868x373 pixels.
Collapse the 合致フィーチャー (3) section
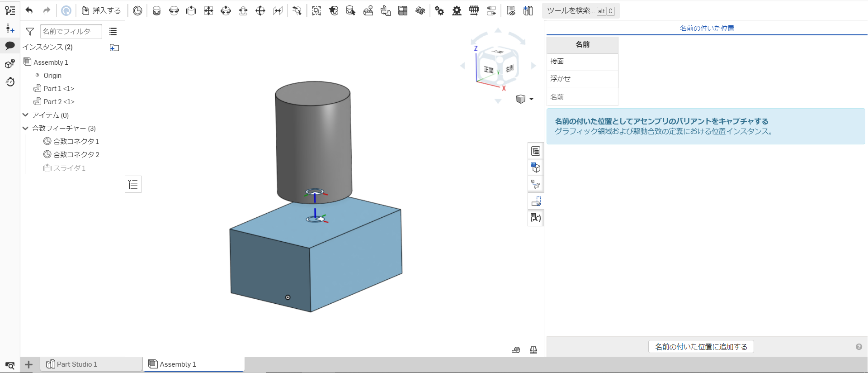coord(26,128)
